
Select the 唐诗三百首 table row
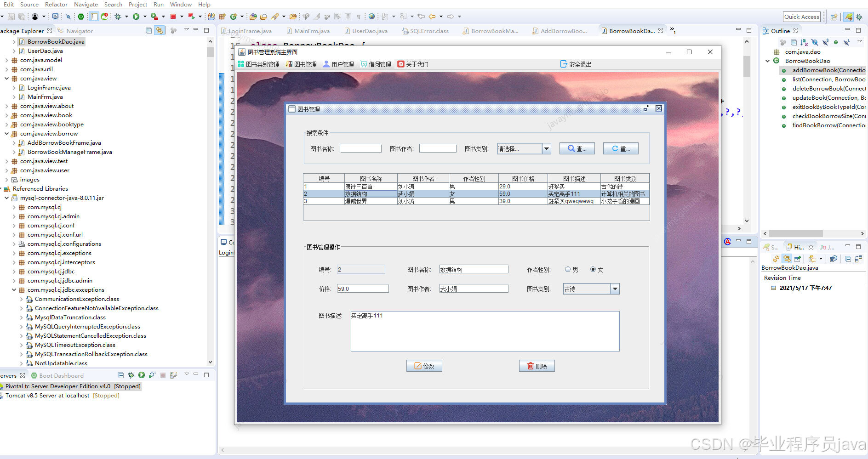pos(476,187)
